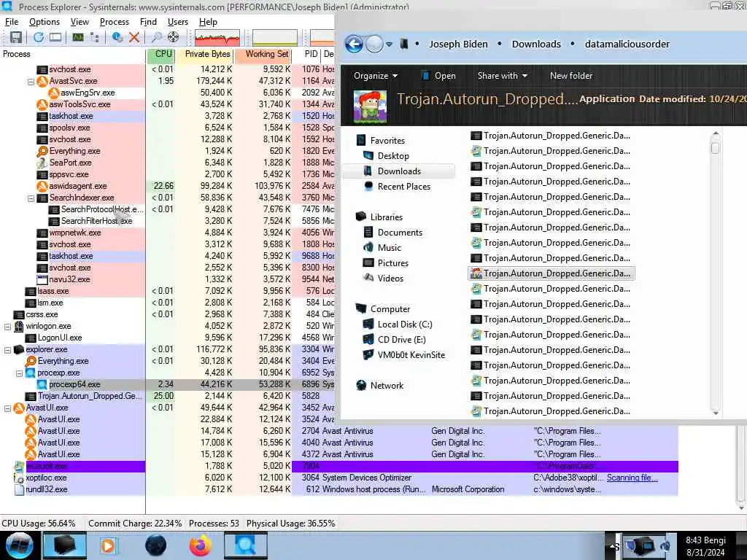Select Recent Places in navigation pane
Screen dimensions: 747x560
403,186
